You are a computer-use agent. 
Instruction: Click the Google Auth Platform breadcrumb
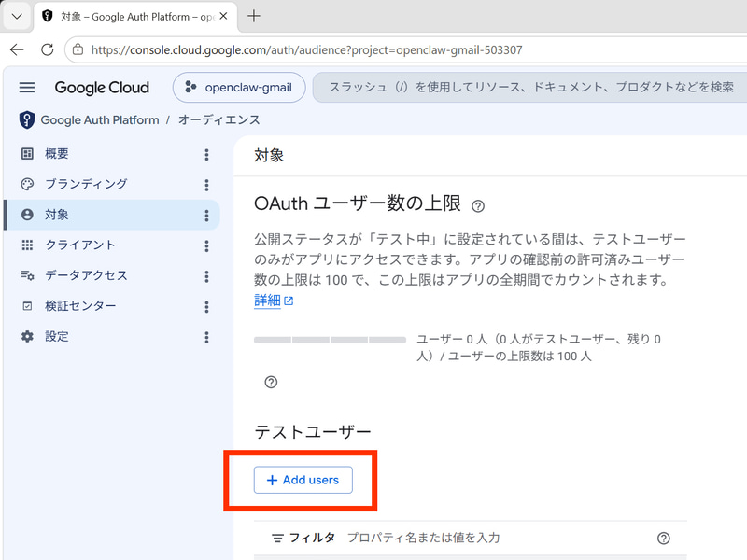(100, 120)
